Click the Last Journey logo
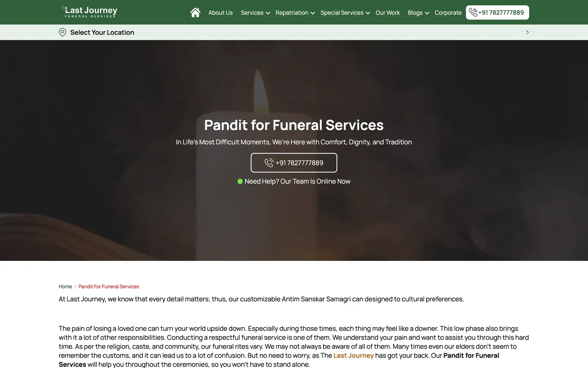This screenshot has width=588, height=368. coord(89,11)
